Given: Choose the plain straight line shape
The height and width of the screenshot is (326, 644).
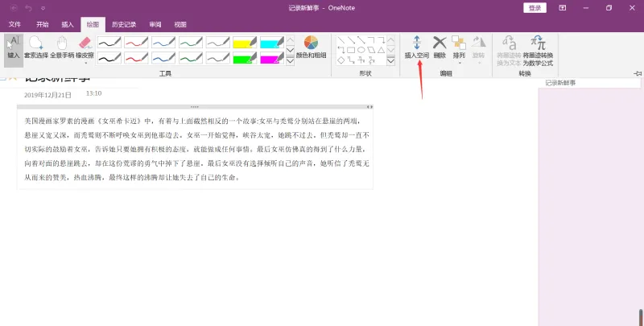Looking at the screenshot, I should (x=341, y=39).
